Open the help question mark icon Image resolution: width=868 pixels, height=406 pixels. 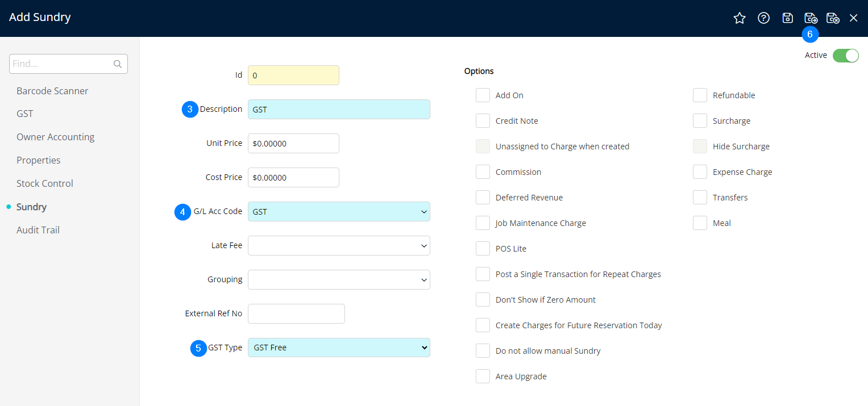pyautogui.click(x=763, y=18)
